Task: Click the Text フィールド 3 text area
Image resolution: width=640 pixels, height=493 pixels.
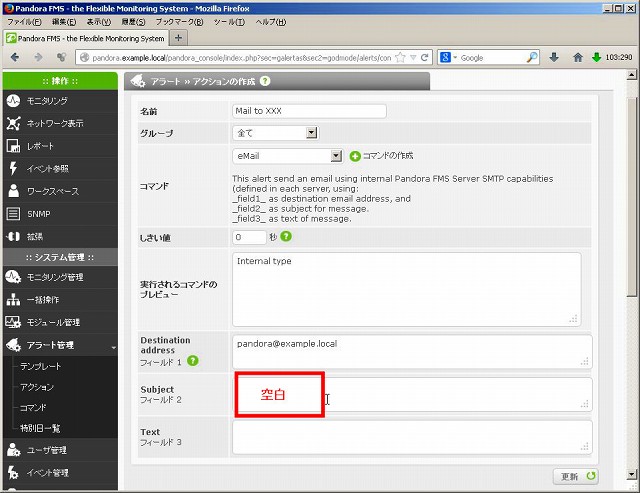Action: tap(412, 437)
